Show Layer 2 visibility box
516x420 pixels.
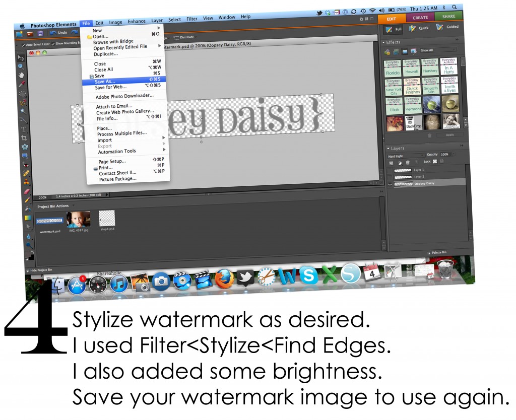390,178
